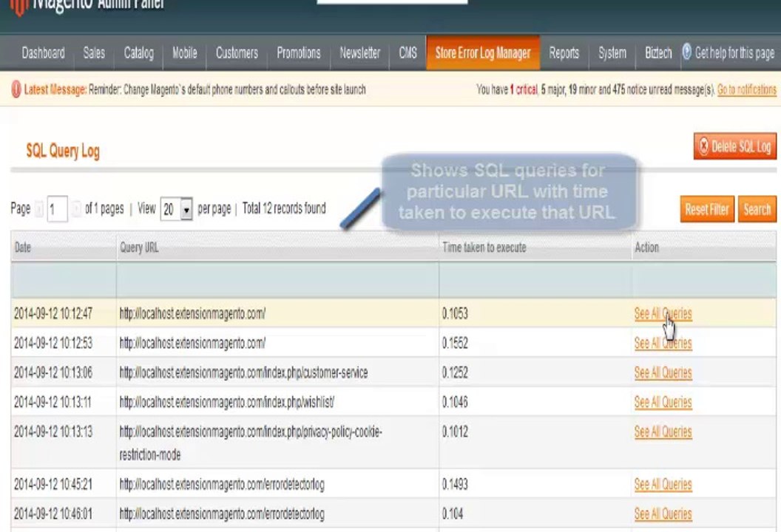
Task: See All Queries for 10:12:47 row
Action: (x=663, y=313)
